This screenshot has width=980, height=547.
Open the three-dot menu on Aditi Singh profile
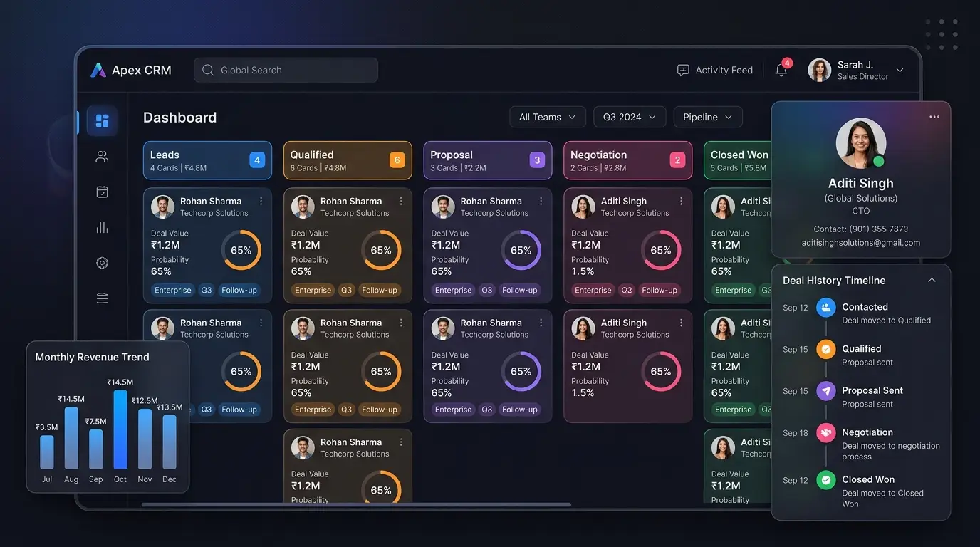point(934,117)
